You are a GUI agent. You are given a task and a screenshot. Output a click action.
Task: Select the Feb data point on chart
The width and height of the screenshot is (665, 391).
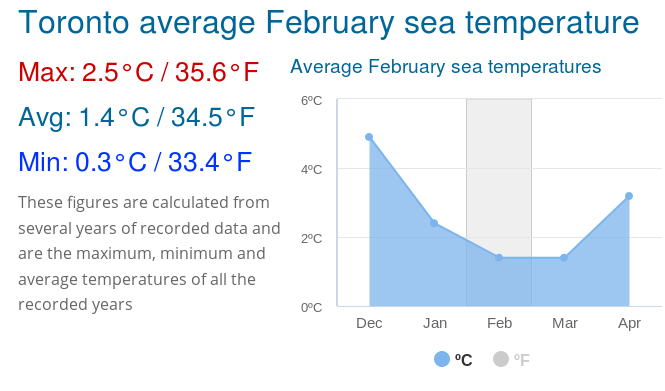(499, 257)
